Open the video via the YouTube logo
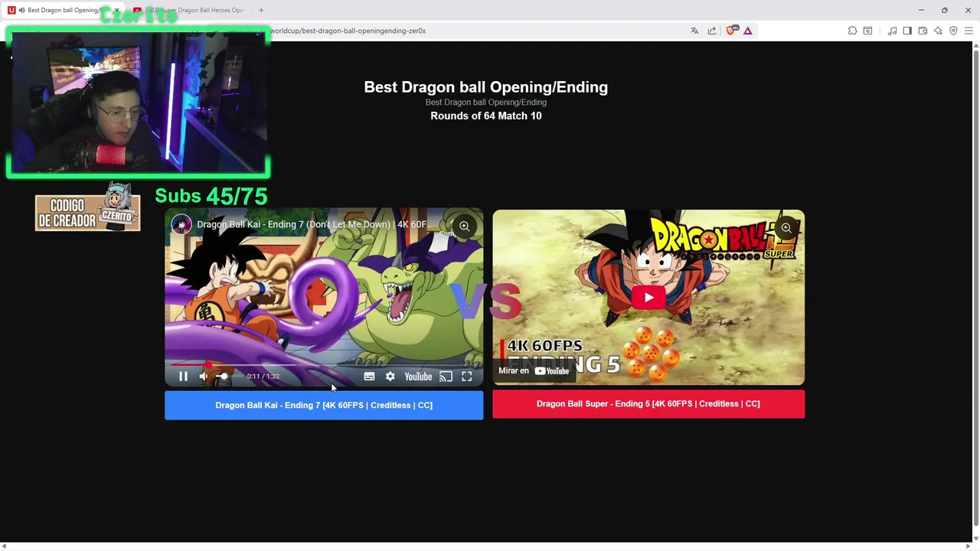The image size is (980, 551). coord(418,377)
